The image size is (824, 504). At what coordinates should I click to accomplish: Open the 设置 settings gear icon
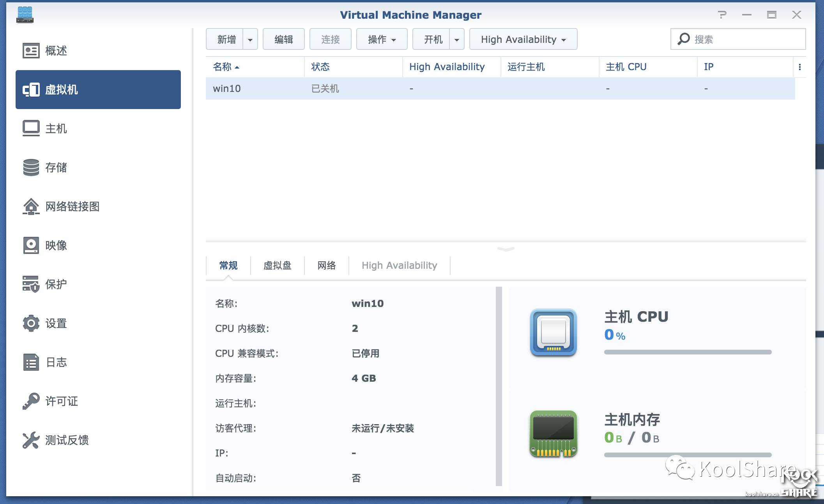pos(31,323)
